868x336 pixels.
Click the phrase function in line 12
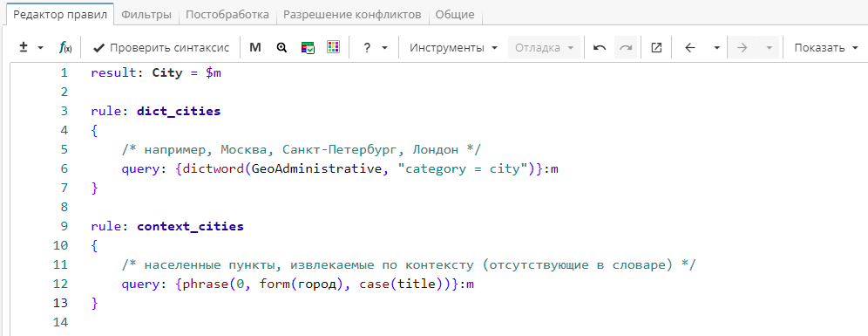206,285
